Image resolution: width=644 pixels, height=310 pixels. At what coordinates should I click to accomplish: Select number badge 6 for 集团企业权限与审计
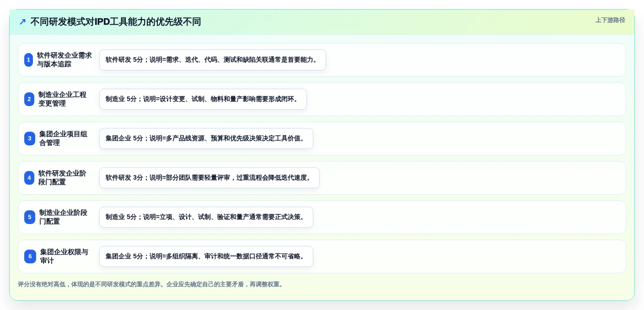pos(30,257)
